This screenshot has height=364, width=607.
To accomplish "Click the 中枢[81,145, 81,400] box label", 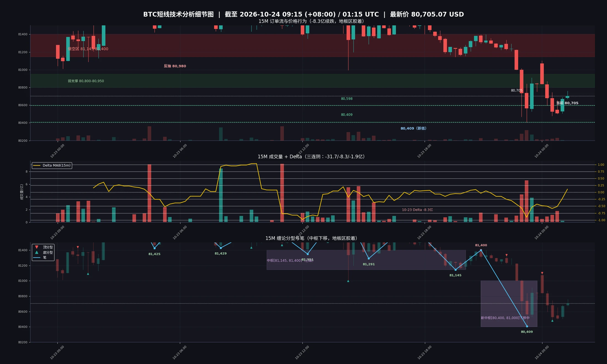I will click(290, 261).
